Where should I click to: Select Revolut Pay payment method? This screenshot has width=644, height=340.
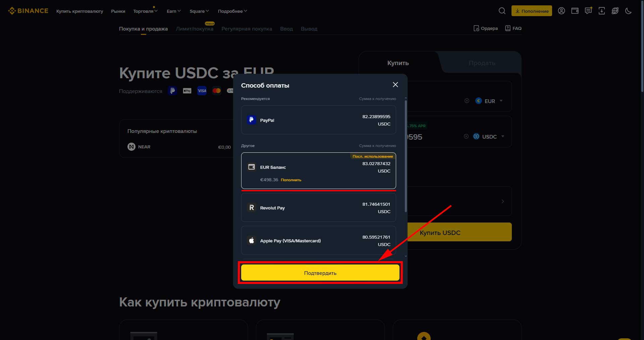coord(318,207)
